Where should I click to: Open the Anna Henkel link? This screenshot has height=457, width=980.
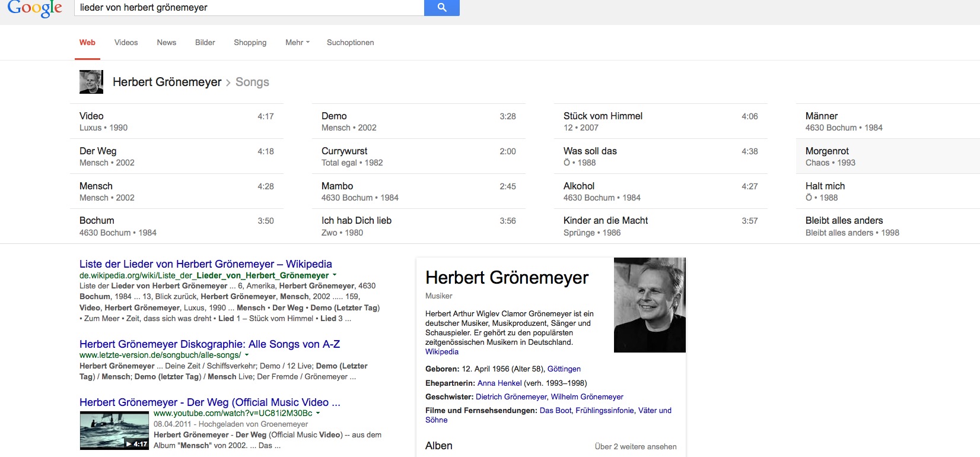coord(499,383)
